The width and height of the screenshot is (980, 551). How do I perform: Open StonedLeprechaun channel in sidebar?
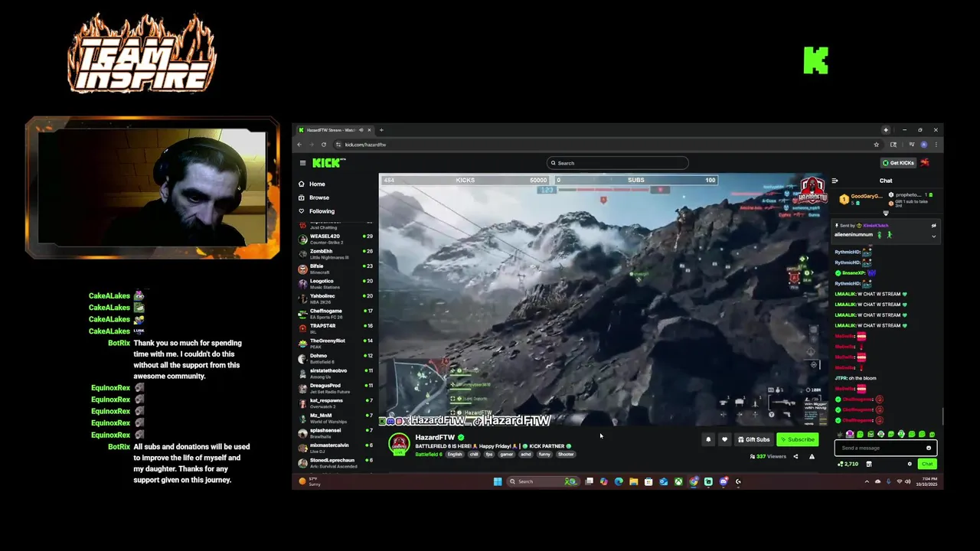[x=335, y=463]
